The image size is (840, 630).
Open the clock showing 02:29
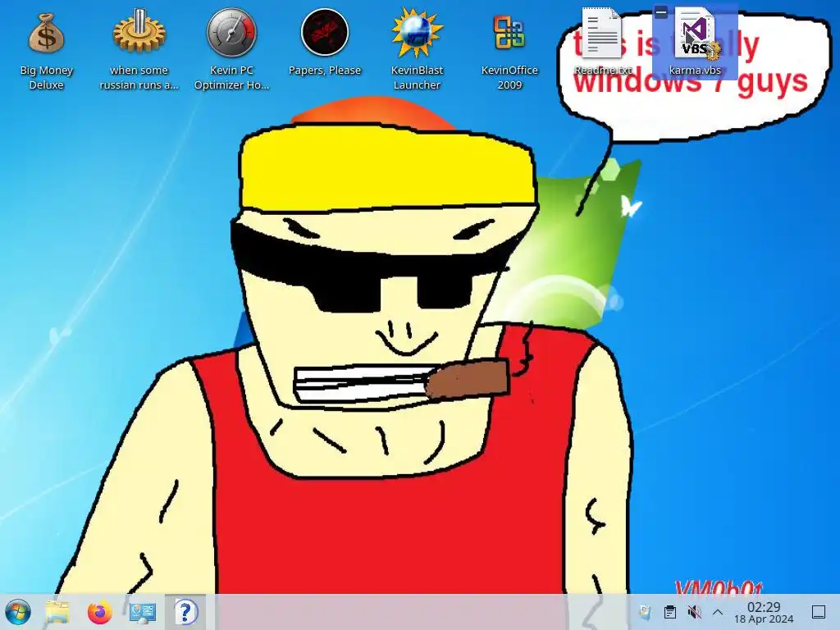tap(764, 612)
